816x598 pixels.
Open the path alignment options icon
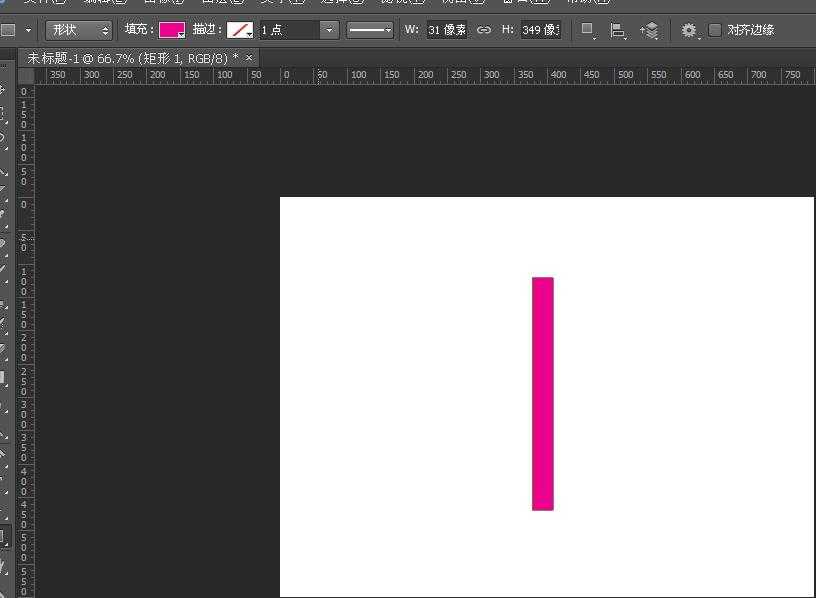(x=618, y=31)
